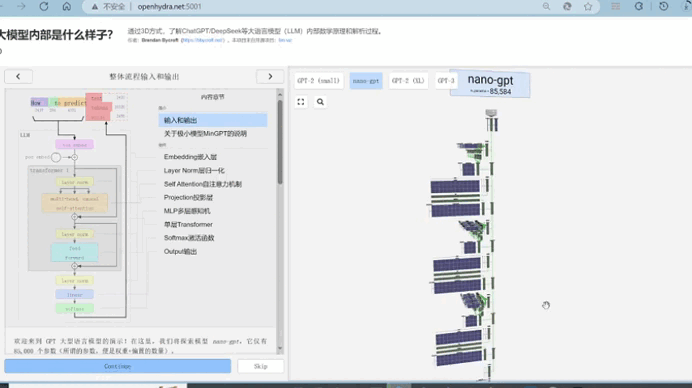This screenshot has height=388, width=692.
Task: Open the Embedding嵌入层 chapter
Action: coord(190,157)
